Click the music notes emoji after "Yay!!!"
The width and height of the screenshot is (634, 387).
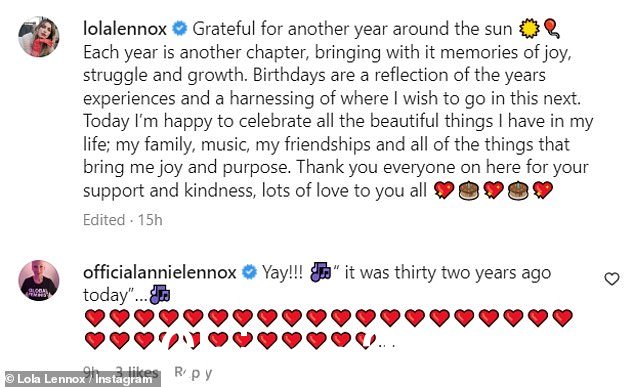(320, 272)
